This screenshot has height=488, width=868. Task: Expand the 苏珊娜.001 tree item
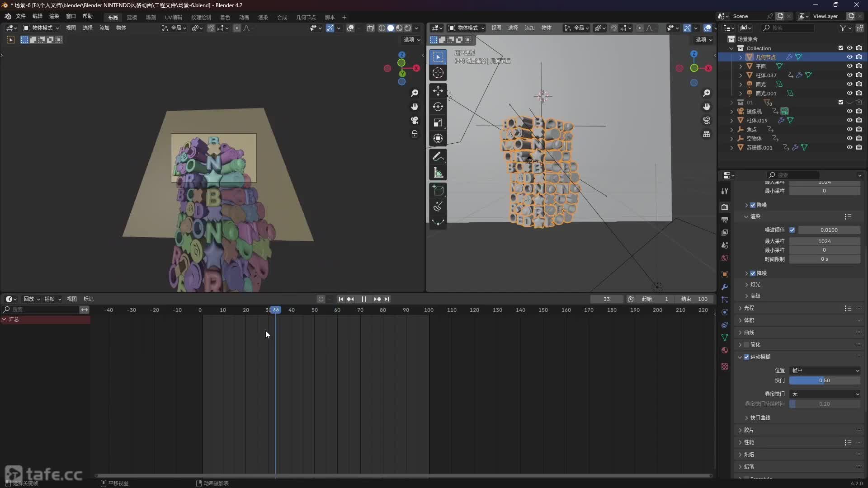click(x=732, y=147)
